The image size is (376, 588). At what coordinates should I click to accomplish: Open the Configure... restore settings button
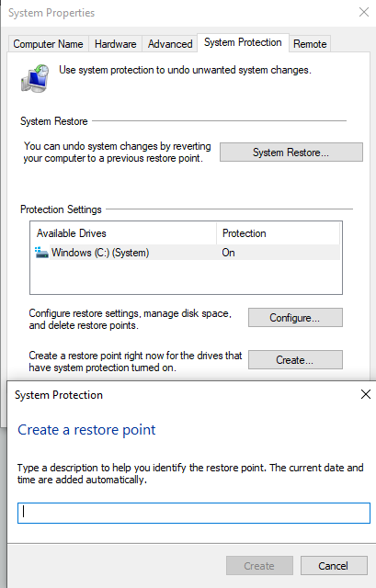click(295, 318)
